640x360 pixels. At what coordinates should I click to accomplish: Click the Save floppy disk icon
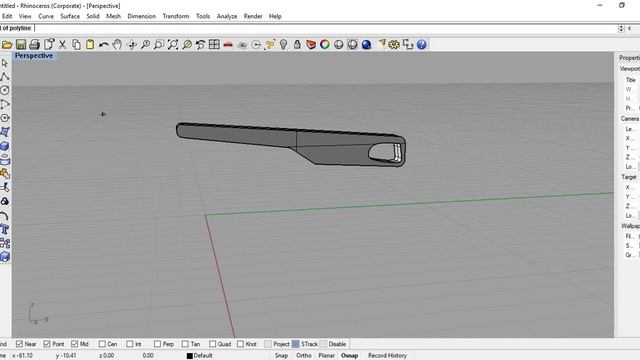[x=21, y=44]
